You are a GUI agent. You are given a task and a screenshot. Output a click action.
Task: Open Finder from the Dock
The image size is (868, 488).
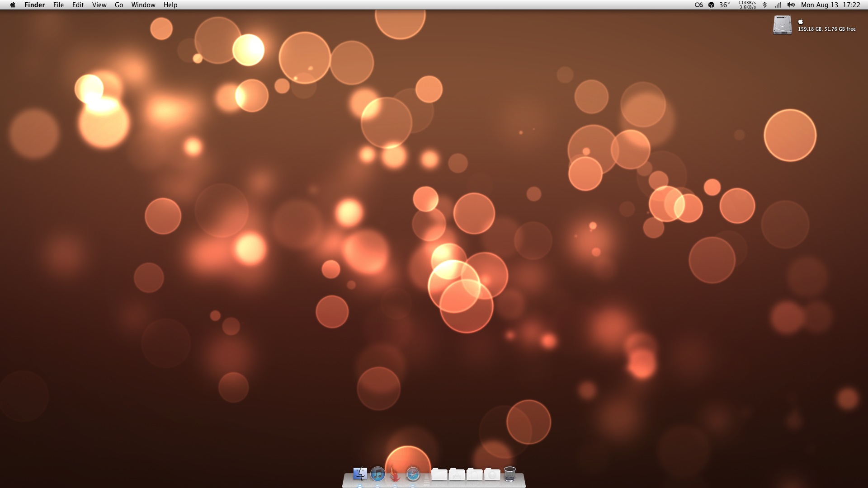(360, 474)
